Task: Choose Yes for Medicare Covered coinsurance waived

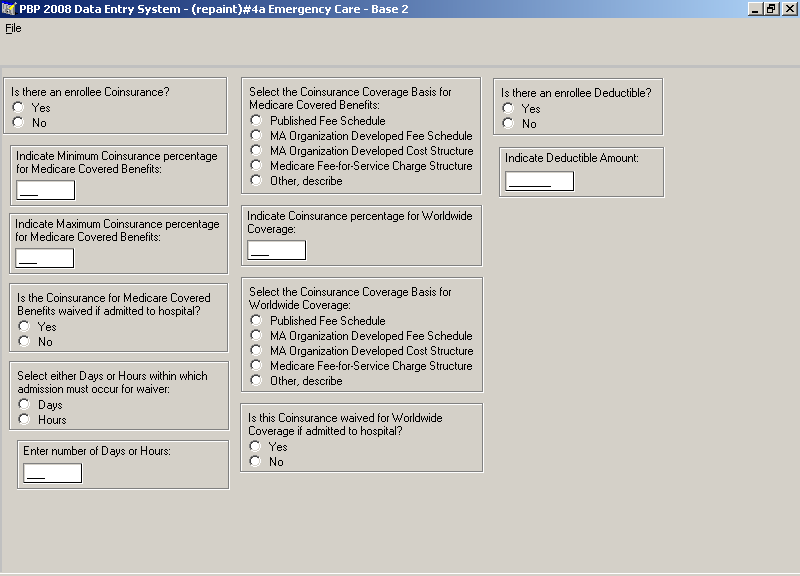Action: click(24, 326)
